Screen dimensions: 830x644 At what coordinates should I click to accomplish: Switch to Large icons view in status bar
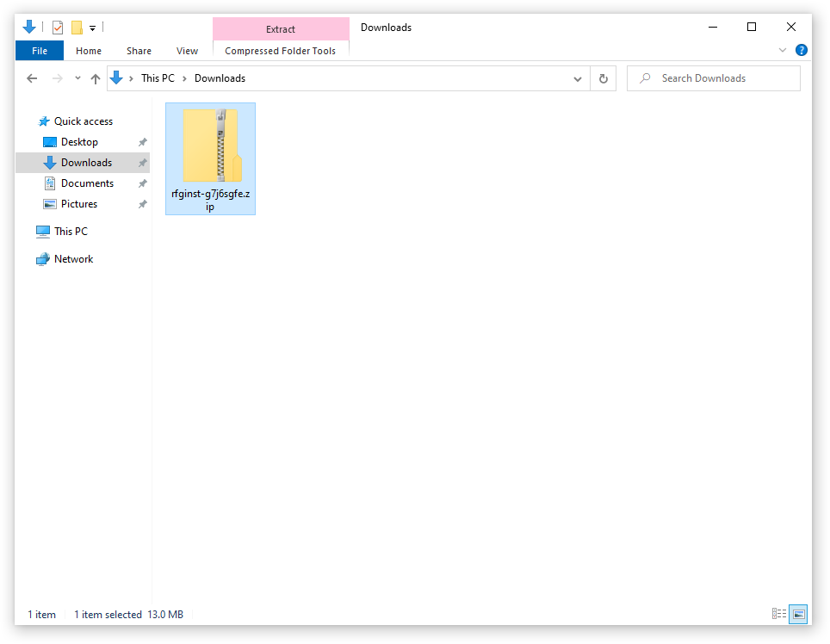[x=798, y=614]
